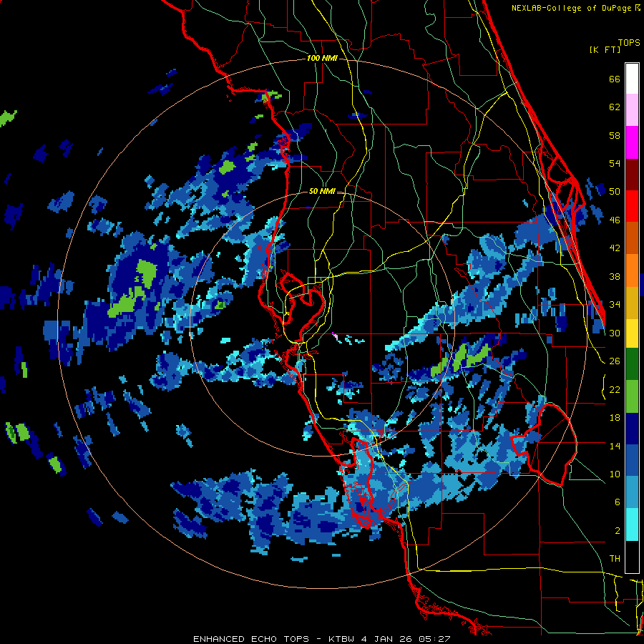644x644 pixels.
Task: Click the 22 value on the legend
Action: click(x=615, y=389)
